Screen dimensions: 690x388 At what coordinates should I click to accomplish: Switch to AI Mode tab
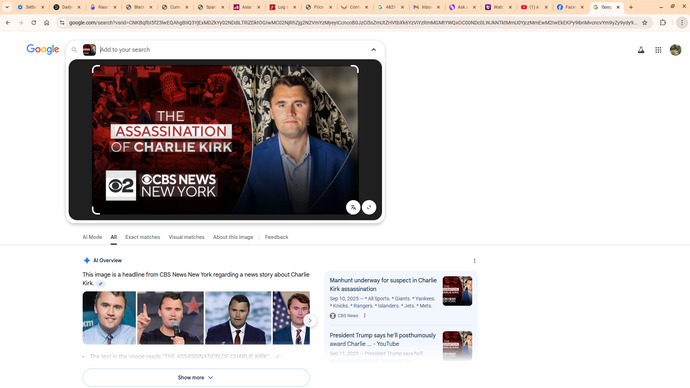click(92, 237)
